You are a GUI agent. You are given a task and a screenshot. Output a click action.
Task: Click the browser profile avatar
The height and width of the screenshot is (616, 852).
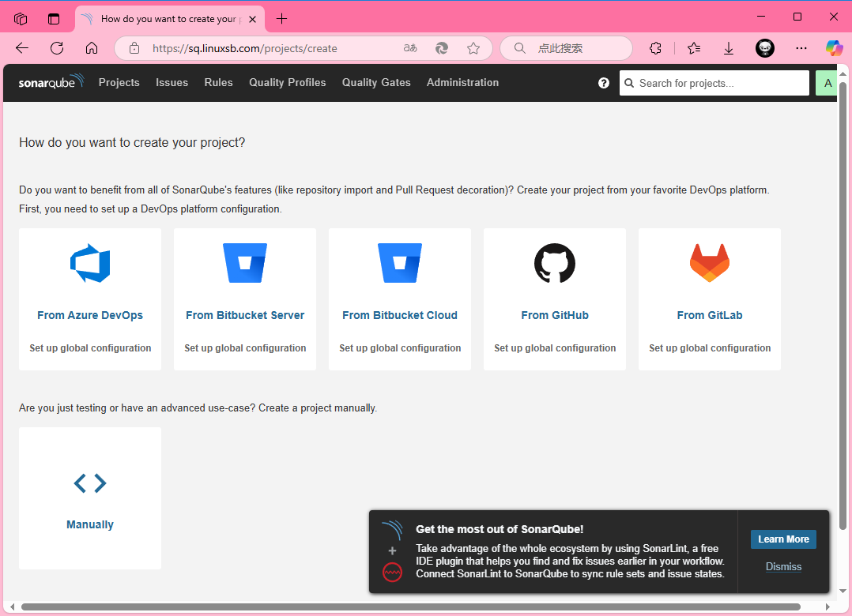click(765, 48)
